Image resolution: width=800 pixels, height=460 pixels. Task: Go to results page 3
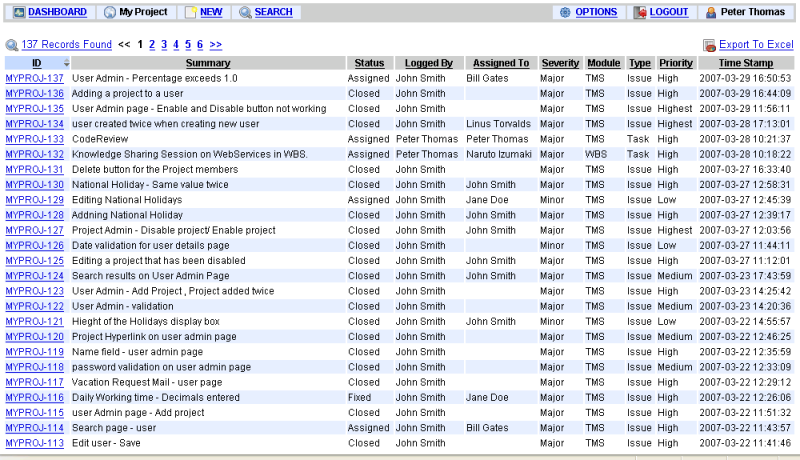pyautogui.click(x=164, y=44)
